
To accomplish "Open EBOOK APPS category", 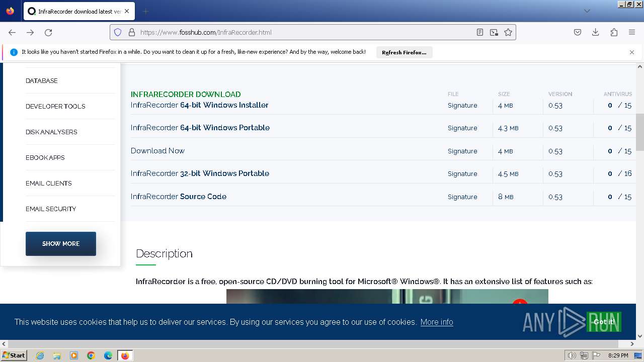I will [45, 157].
